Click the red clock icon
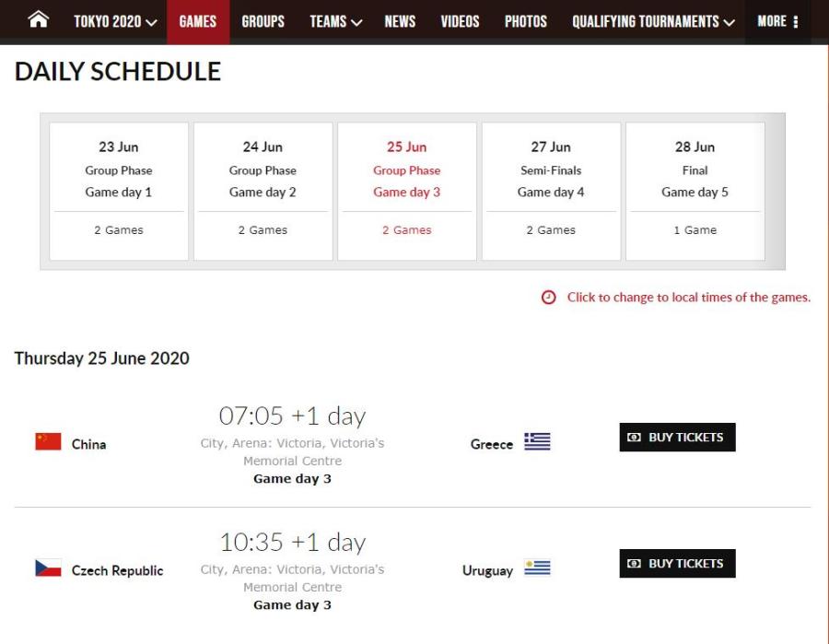The height and width of the screenshot is (644, 829). 549,298
